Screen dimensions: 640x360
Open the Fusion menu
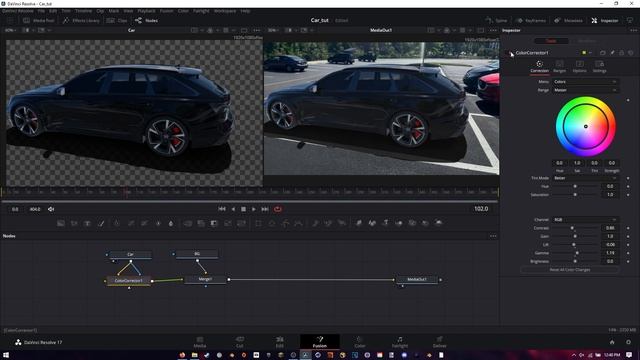pyautogui.click(x=166, y=11)
